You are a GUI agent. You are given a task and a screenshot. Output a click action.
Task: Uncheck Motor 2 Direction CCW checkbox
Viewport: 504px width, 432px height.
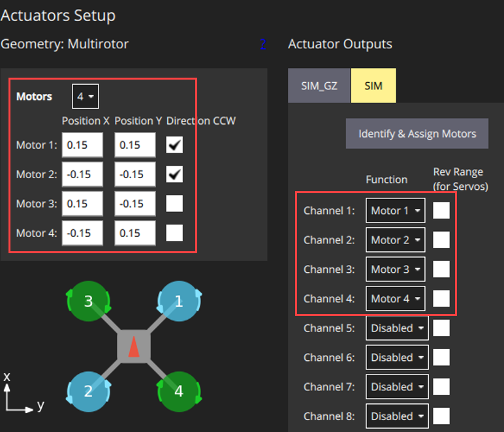pyautogui.click(x=174, y=174)
